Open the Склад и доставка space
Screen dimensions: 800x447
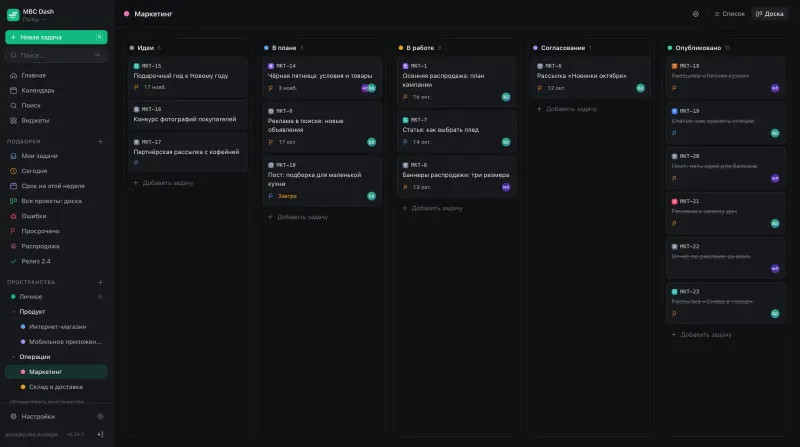pyautogui.click(x=56, y=387)
